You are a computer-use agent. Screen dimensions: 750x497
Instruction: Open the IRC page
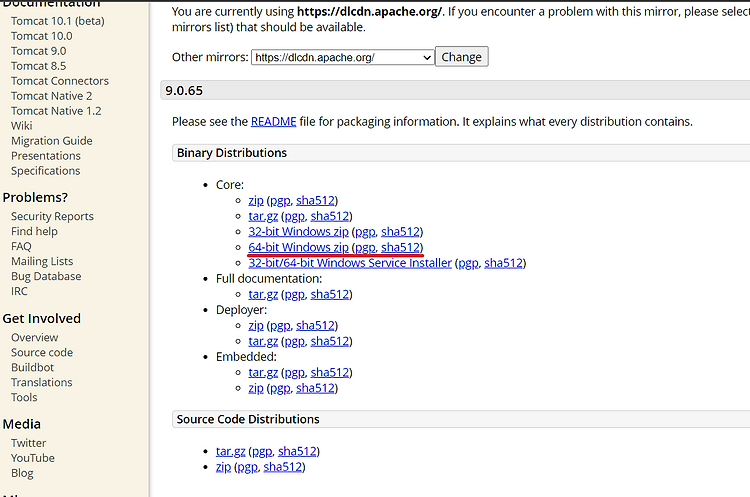20,291
